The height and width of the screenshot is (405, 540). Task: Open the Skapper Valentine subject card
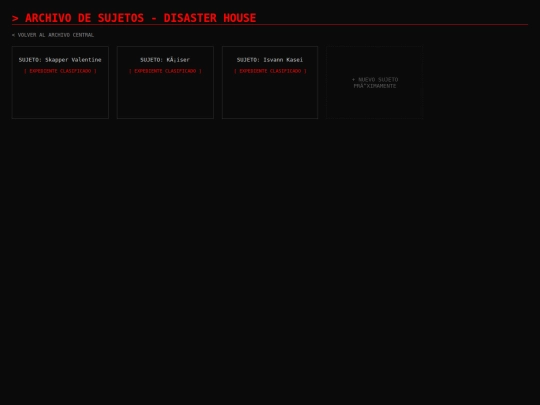[x=60, y=82]
